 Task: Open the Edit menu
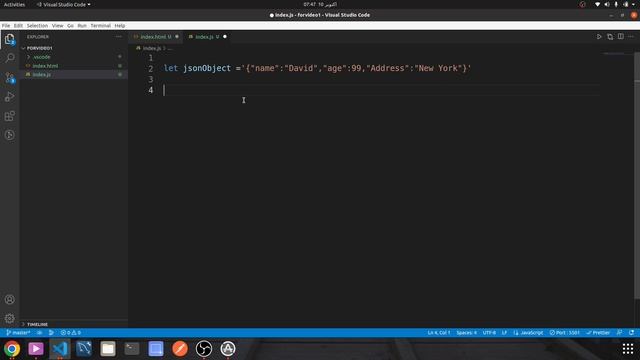click(x=18, y=26)
